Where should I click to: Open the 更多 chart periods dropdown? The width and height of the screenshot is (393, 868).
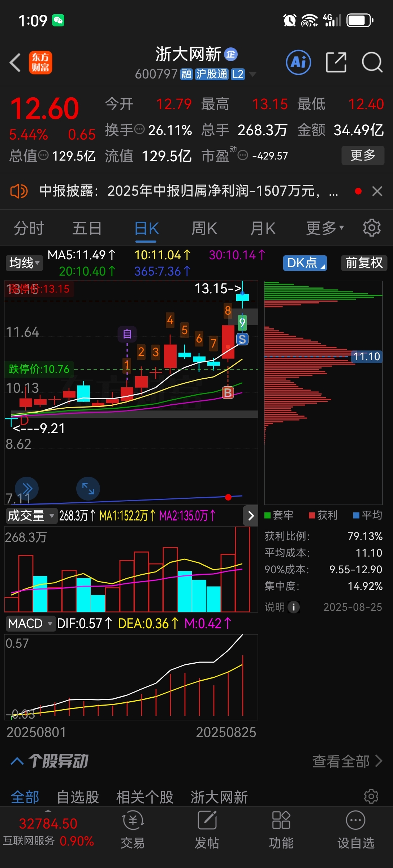325,229
